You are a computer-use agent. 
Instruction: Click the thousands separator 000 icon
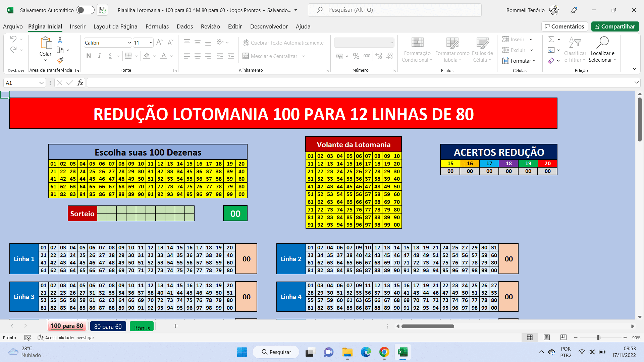click(367, 56)
